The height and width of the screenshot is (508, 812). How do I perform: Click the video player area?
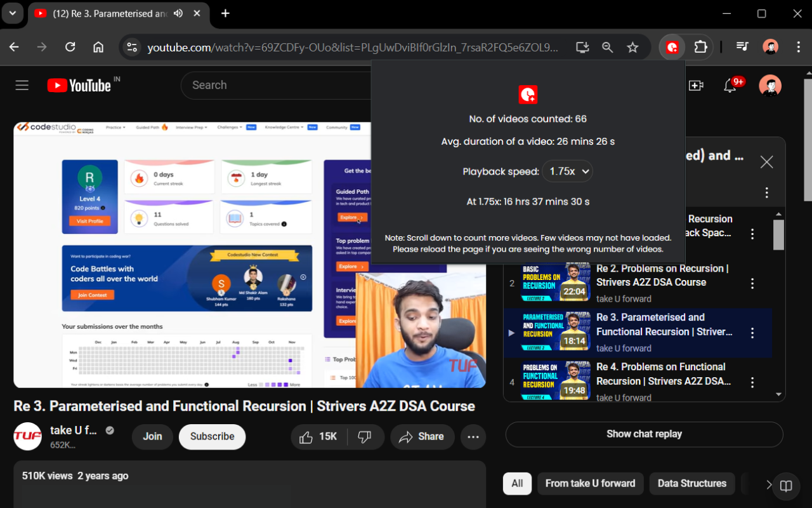pos(249,255)
